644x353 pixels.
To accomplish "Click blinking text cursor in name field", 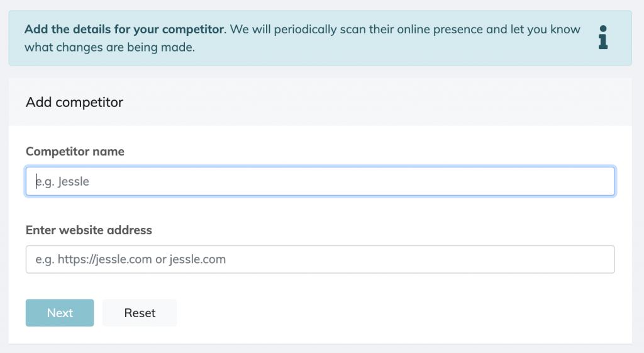I will pos(36,181).
